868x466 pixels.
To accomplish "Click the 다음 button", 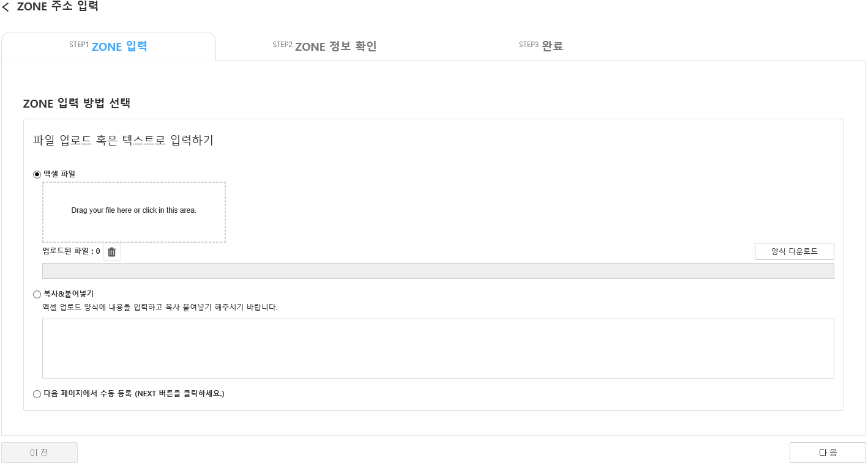I will 828,453.
